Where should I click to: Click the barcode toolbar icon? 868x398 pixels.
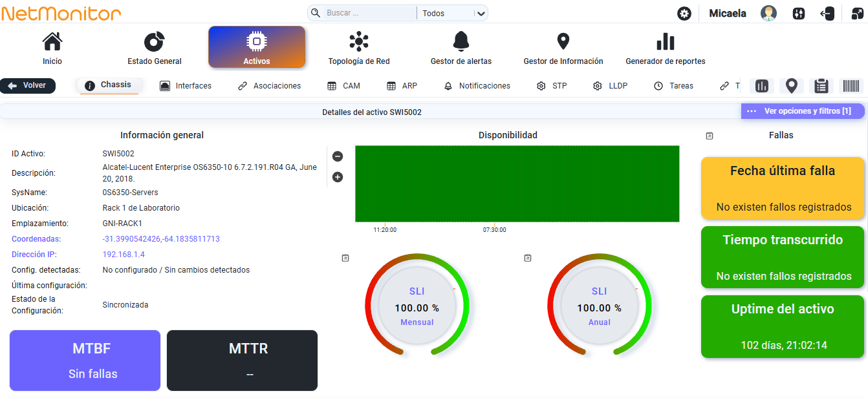[851, 86]
